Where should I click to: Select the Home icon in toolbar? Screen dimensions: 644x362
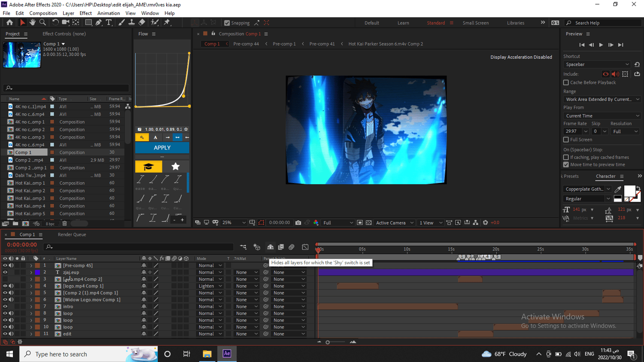[9, 22]
